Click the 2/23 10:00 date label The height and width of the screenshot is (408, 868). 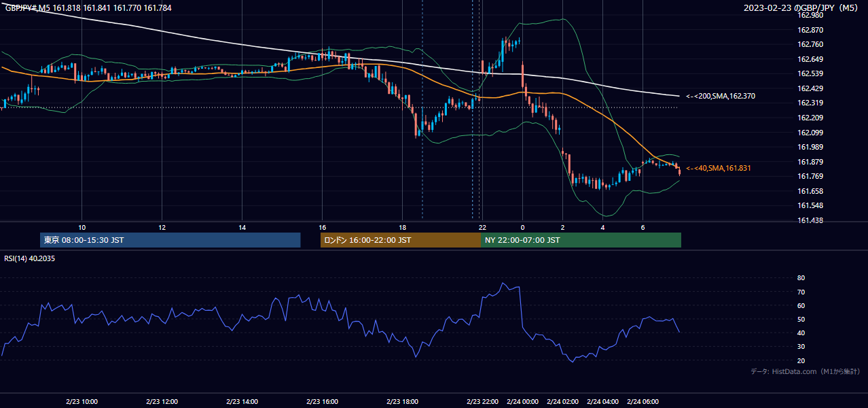coord(82,402)
